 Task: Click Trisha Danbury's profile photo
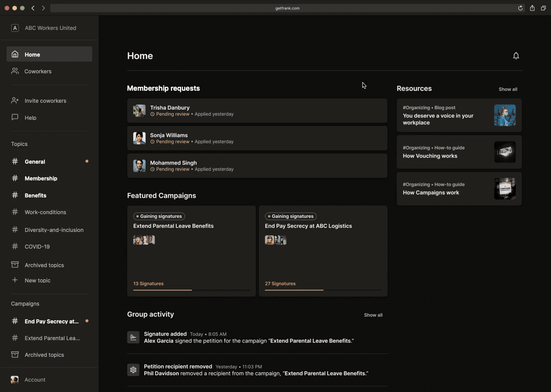click(139, 110)
